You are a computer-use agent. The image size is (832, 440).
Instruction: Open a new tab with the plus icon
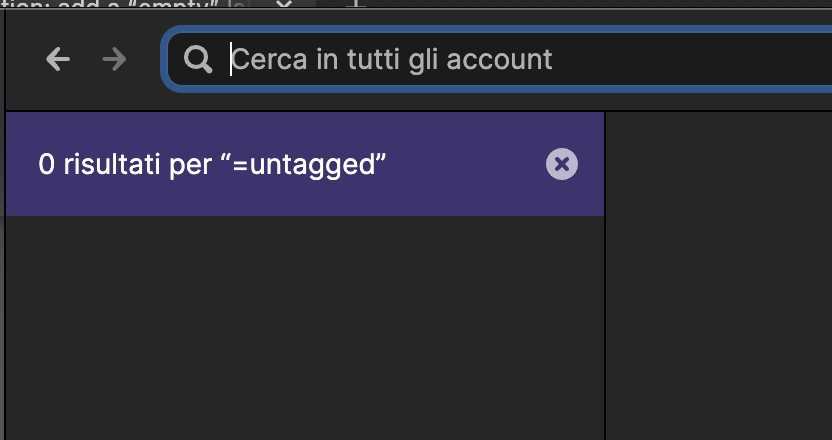coord(357,4)
